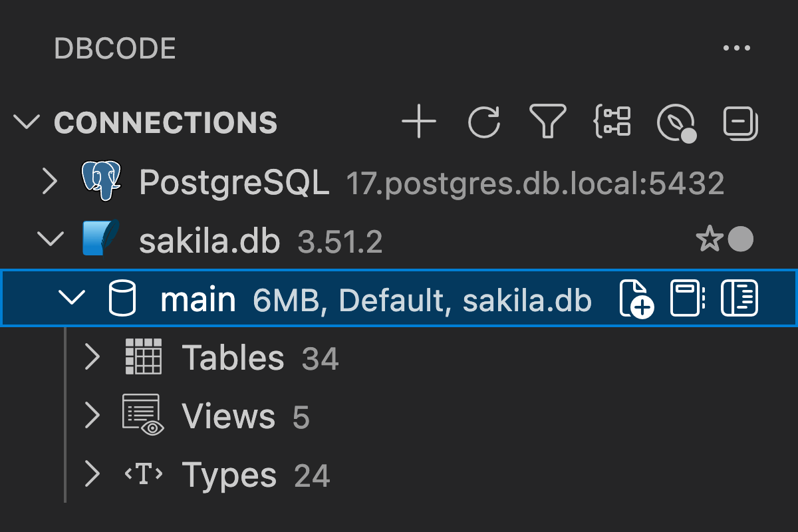Click the tree grouping braces icon
This screenshot has height=532, width=798.
click(611, 122)
